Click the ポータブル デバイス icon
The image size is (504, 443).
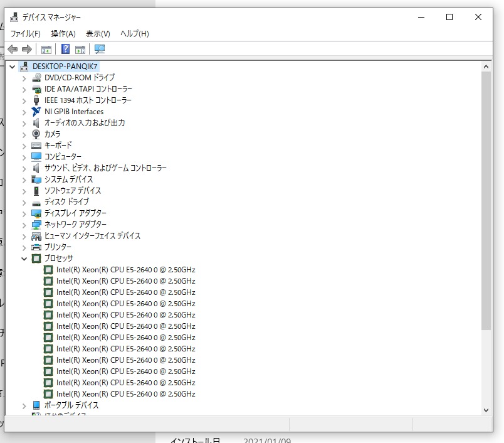pos(36,405)
